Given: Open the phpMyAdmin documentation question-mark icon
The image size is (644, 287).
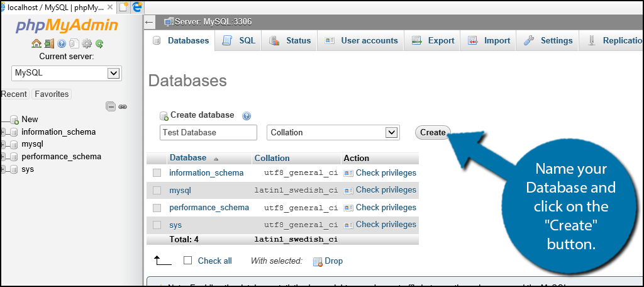Looking at the screenshot, I should coord(62,43).
